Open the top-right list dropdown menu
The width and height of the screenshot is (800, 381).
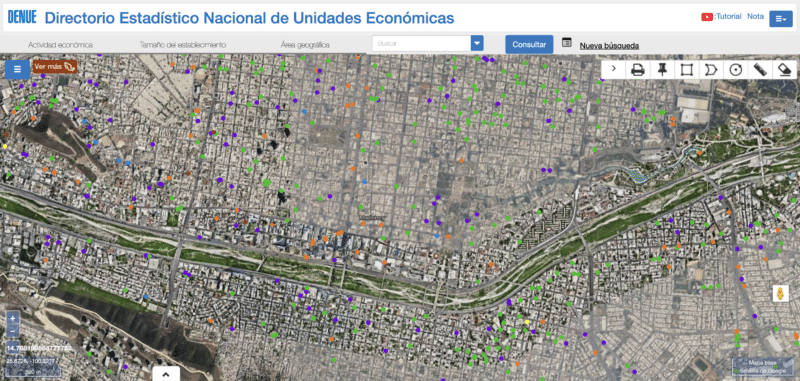coord(781,18)
